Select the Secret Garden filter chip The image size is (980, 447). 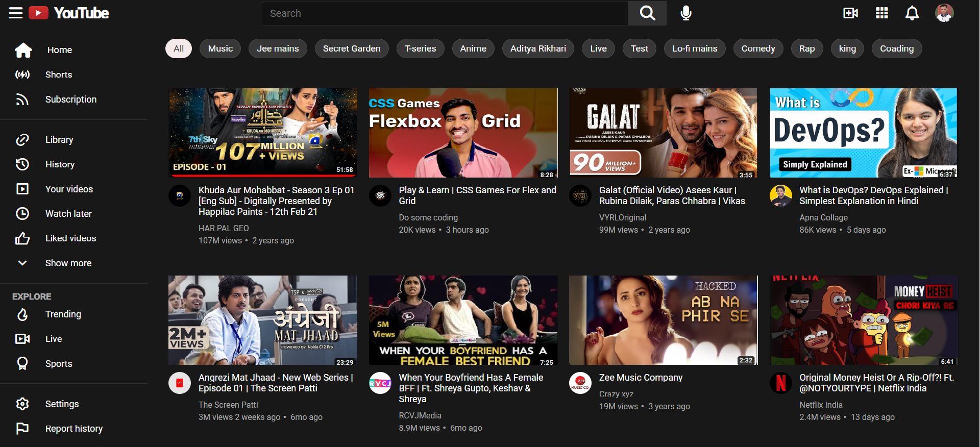tap(352, 48)
